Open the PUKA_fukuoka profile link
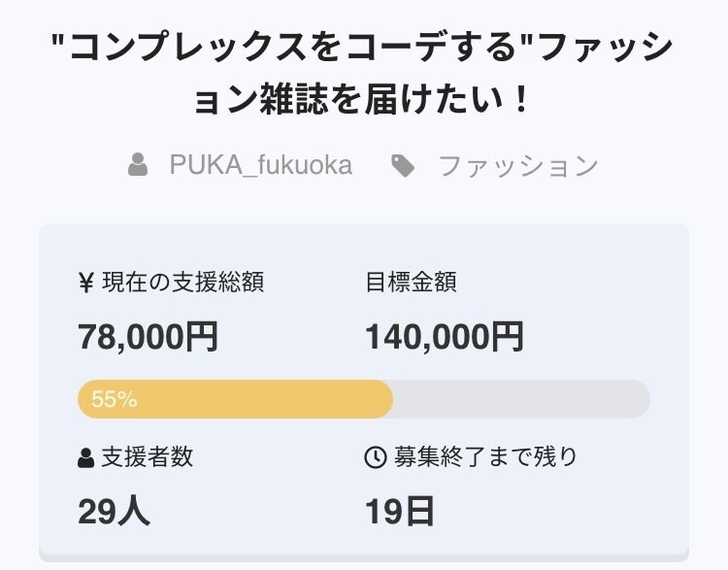This screenshot has width=728, height=570. 260,166
